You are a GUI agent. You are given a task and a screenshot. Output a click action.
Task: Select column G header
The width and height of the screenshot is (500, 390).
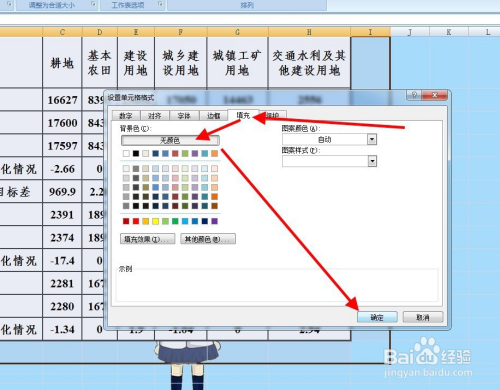(x=237, y=32)
